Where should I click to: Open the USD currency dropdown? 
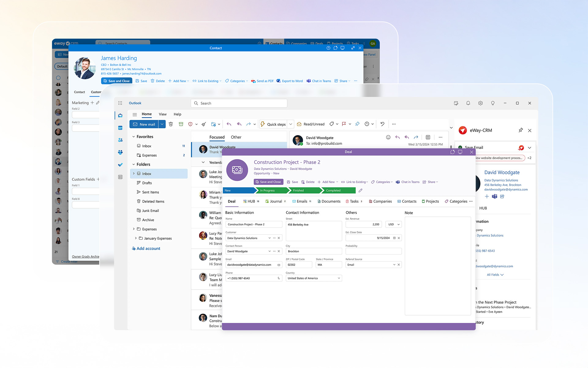click(394, 224)
